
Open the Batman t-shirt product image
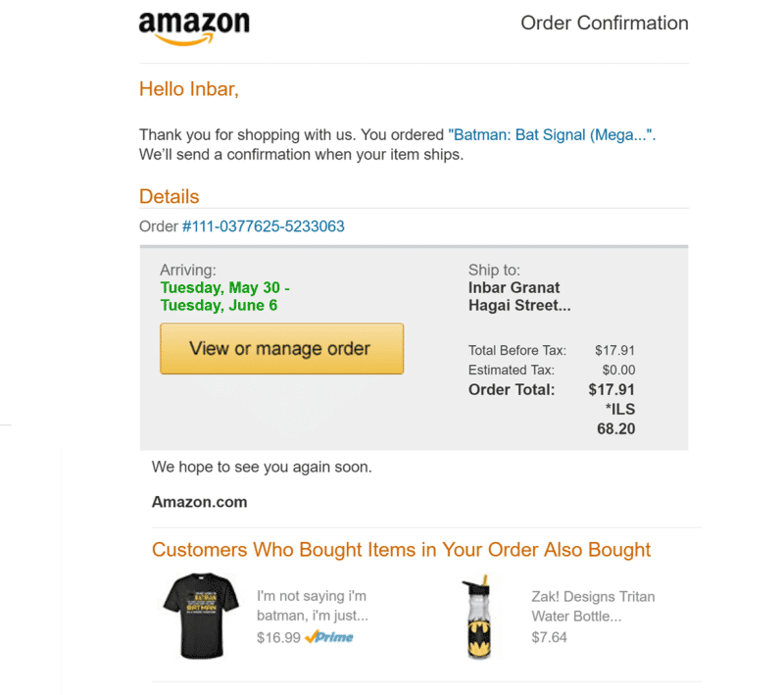200,617
